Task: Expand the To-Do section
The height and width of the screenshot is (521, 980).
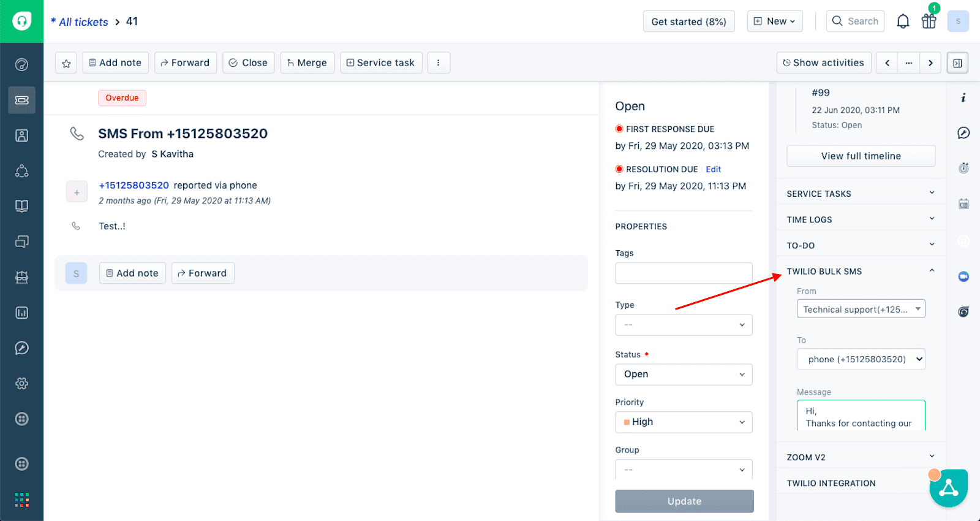Action: click(x=861, y=245)
